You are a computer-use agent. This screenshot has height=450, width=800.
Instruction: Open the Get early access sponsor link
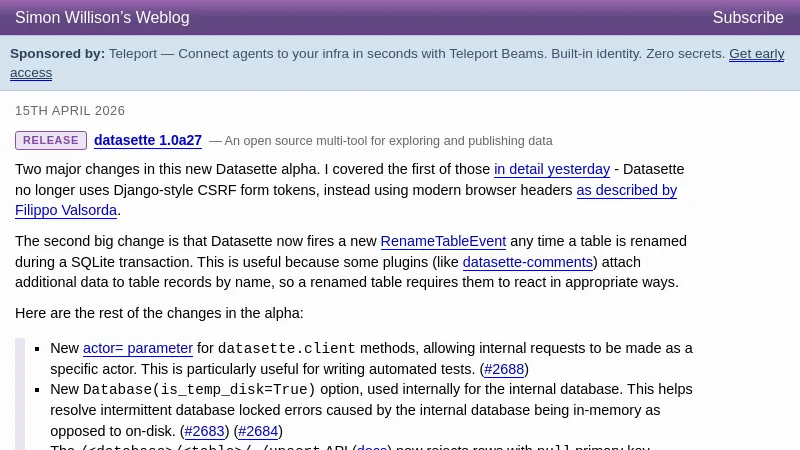(x=756, y=54)
